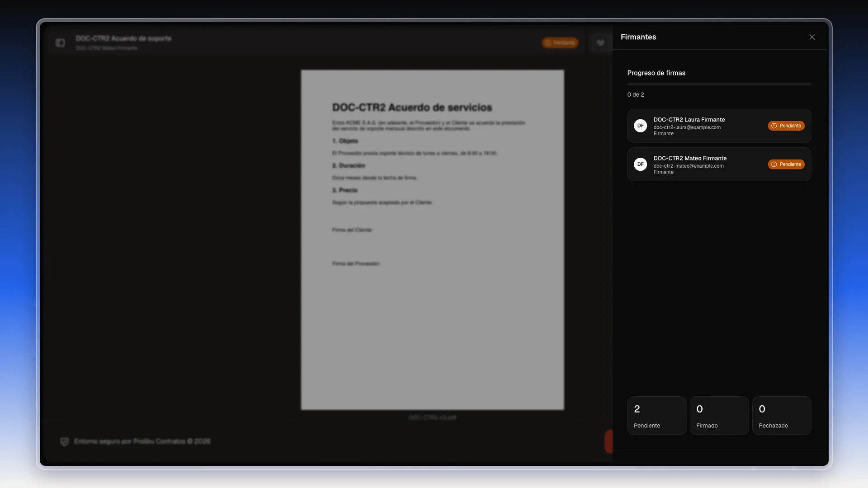This screenshot has height=488, width=868.
Task: Click Laura Firmante's Pendiente status badge
Action: 786,126
